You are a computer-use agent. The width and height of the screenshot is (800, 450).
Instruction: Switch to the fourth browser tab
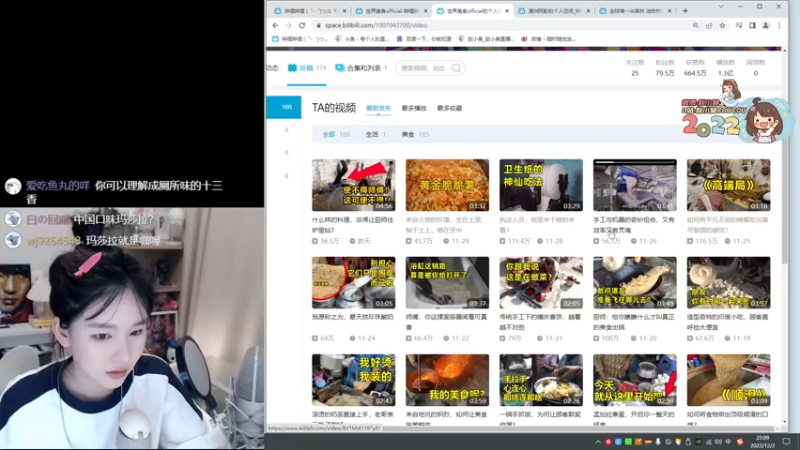point(555,11)
